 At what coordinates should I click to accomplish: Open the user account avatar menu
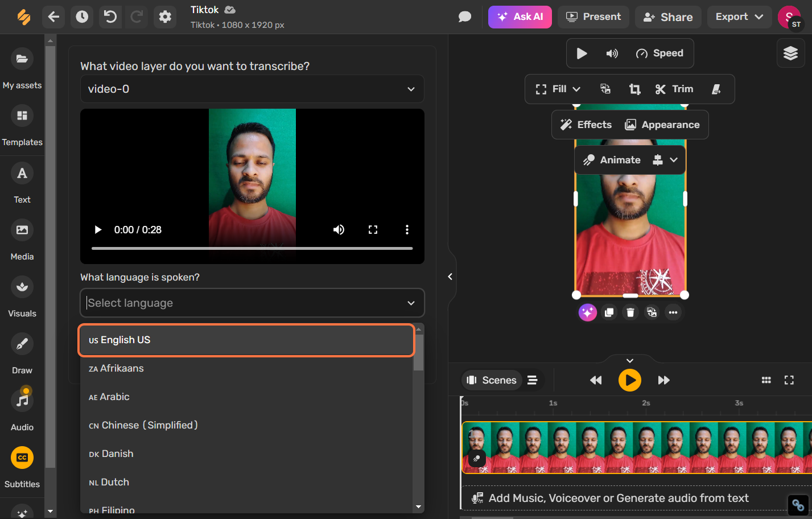pyautogui.click(x=790, y=17)
